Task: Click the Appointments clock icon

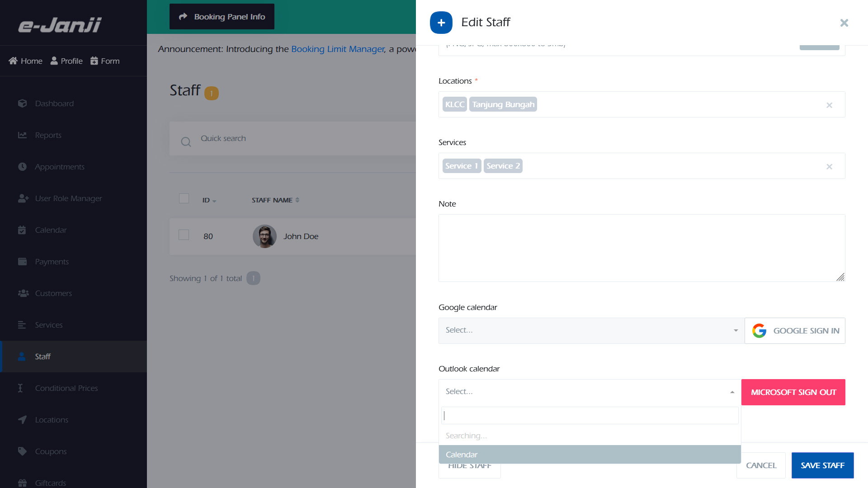Action: click(x=22, y=167)
